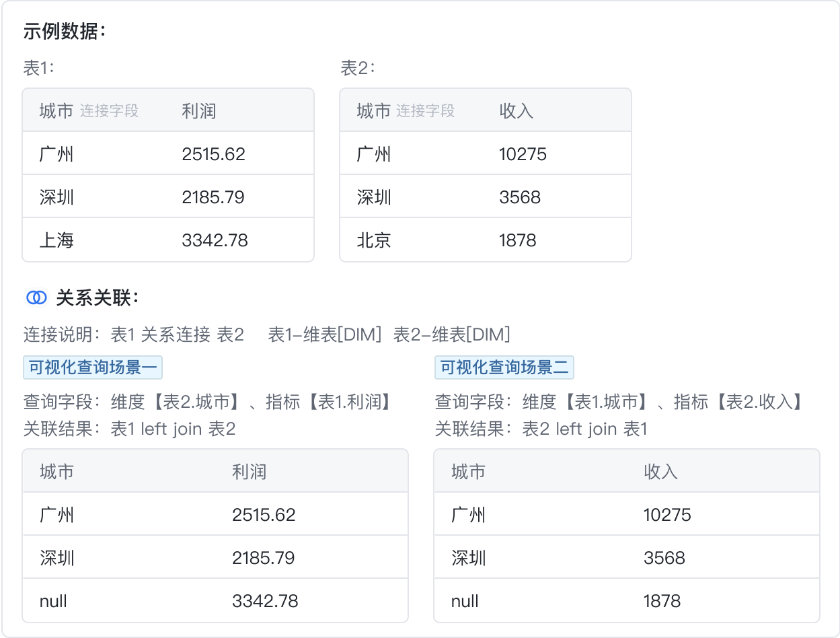Click the overlapping circles relation join icon

coord(36,298)
